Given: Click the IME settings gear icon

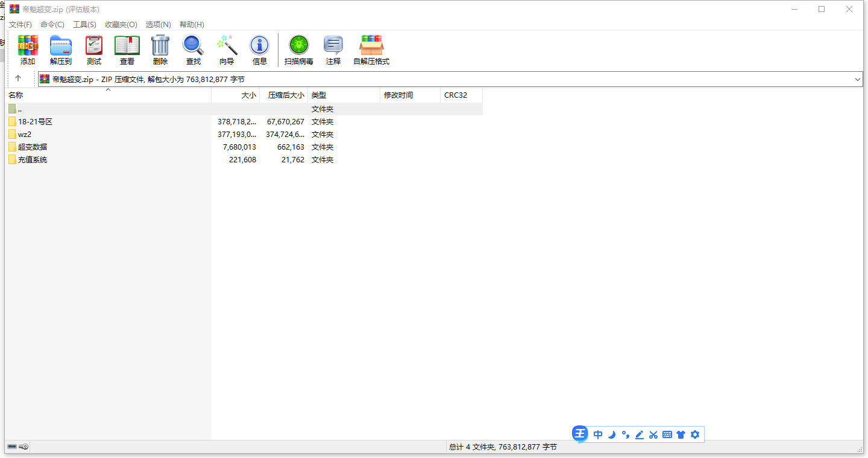Looking at the screenshot, I should pos(695,434).
